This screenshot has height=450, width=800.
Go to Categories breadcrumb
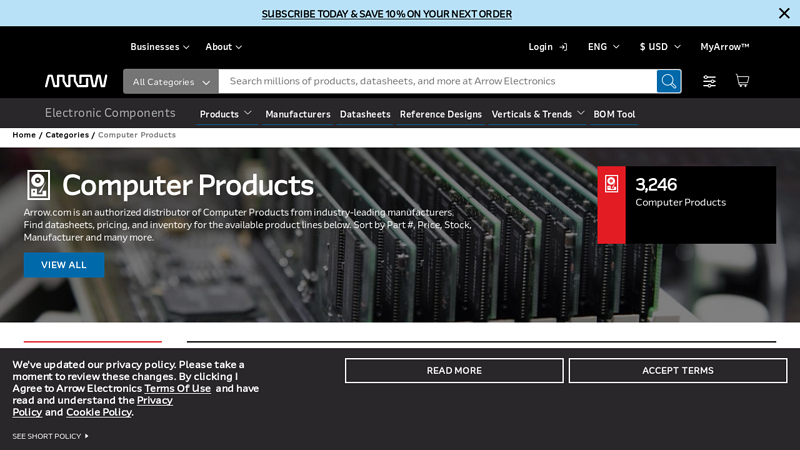(x=67, y=135)
